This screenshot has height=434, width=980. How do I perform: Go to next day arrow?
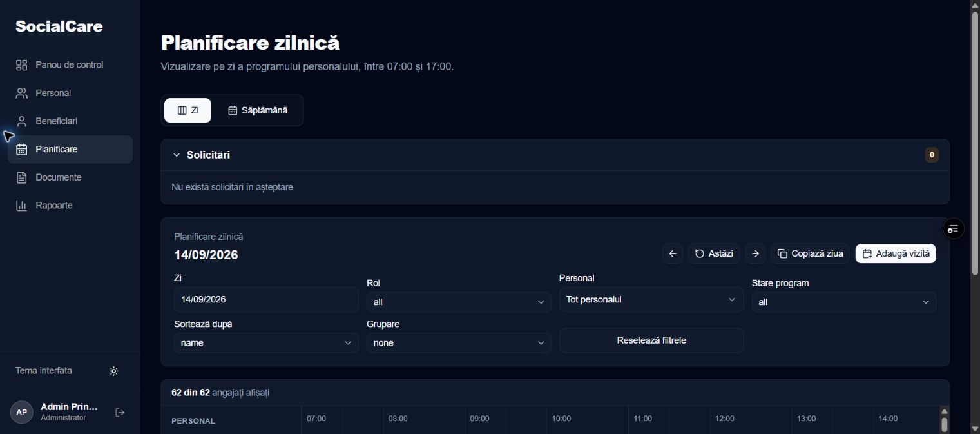pyautogui.click(x=756, y=253)
